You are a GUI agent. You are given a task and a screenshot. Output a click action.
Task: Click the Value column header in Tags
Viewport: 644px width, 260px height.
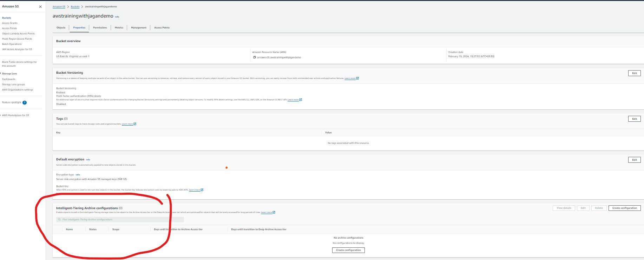[328, 133]
